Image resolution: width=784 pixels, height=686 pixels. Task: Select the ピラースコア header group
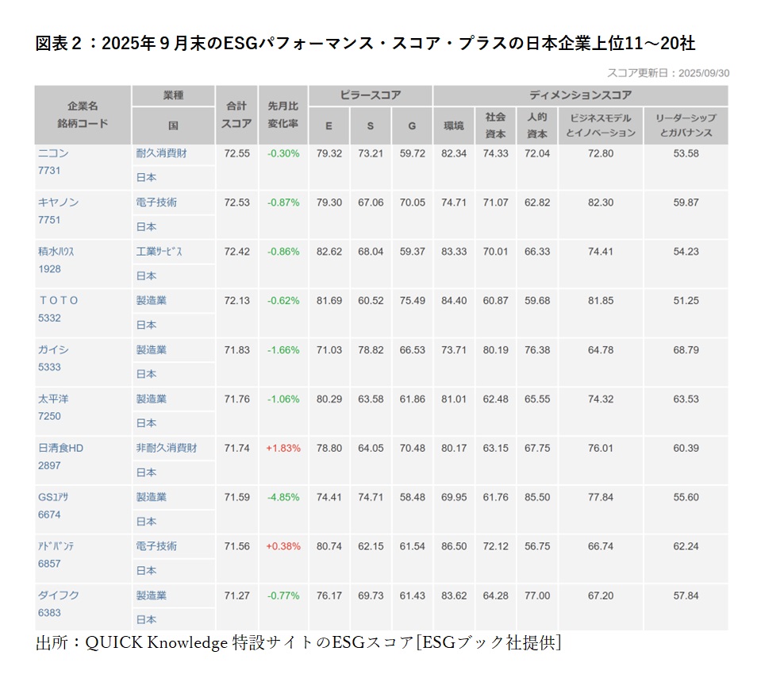pyautogui.click(x=371, y=95)
